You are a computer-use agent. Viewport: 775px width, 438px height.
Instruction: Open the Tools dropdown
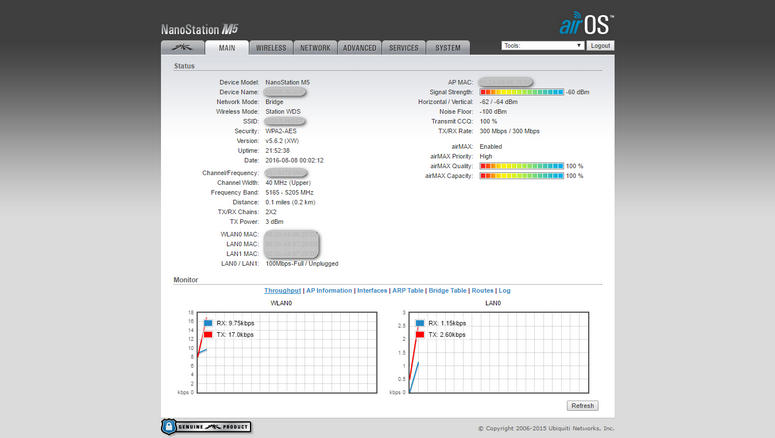543,46
